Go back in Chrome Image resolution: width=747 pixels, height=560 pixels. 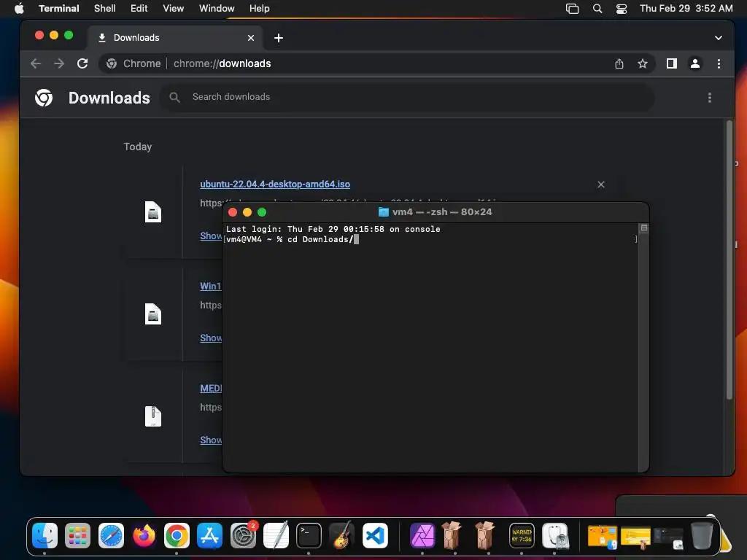click(x=36, y=63)
